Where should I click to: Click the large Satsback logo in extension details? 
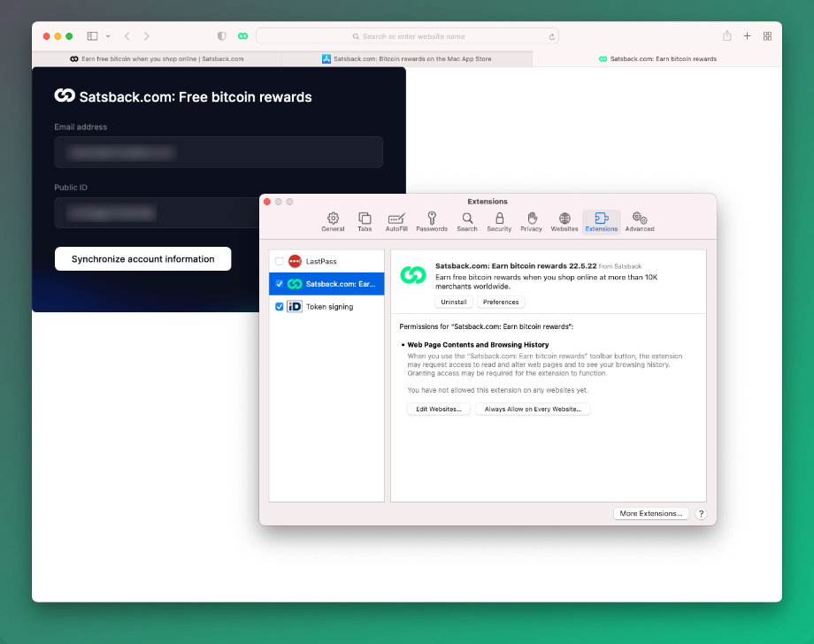click(x=413, y=274)
